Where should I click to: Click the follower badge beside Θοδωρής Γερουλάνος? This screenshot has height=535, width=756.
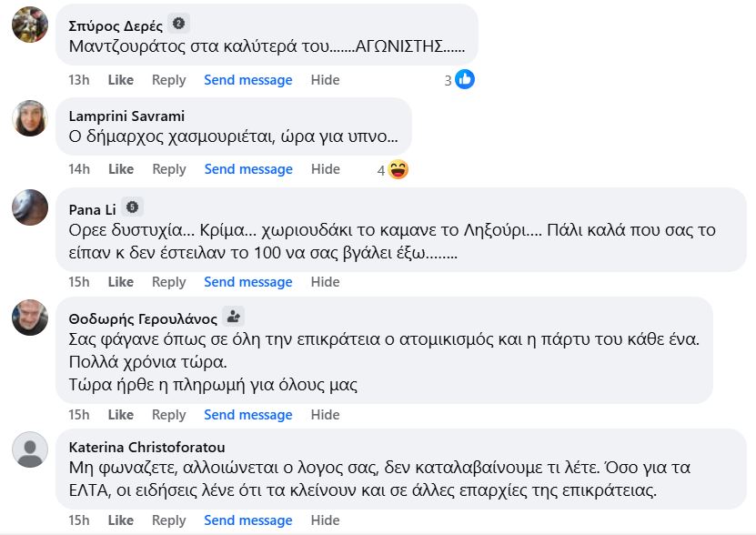pyautogui.click(x=234, y=317)
